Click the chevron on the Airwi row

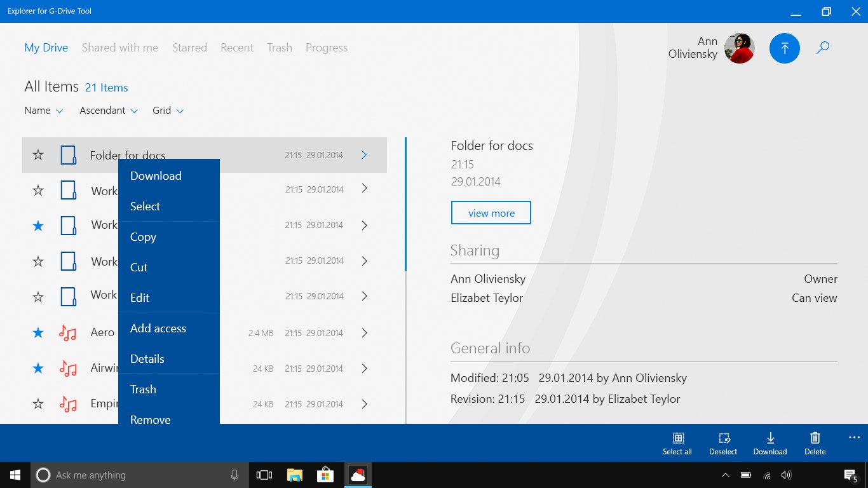[x=364, y=368]
